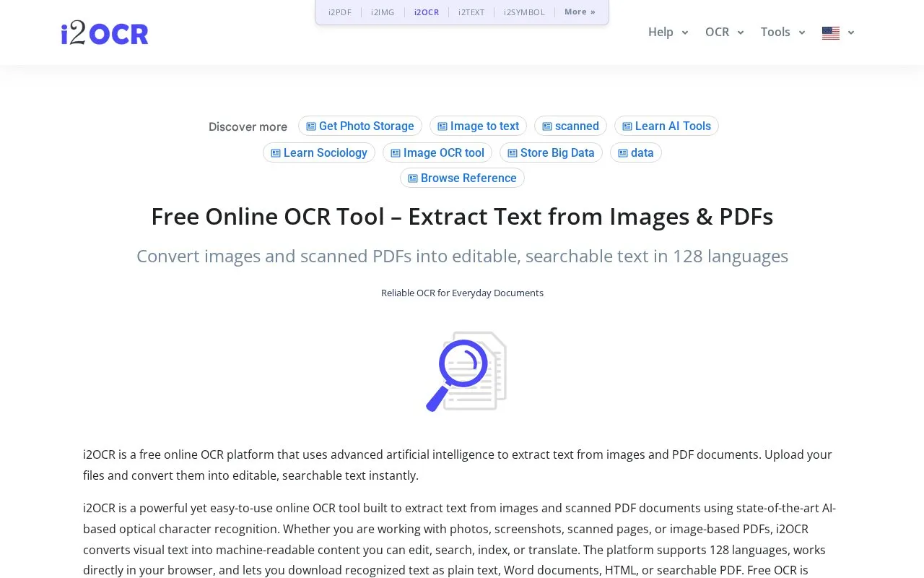
Task: Expand the OCR dropdown menu
Action: (724, 33)
